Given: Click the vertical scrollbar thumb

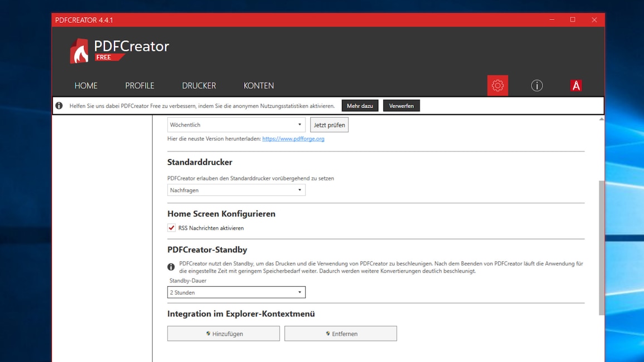Looking at the screenshot, I should pyautogui.click(x=601, y=247).
